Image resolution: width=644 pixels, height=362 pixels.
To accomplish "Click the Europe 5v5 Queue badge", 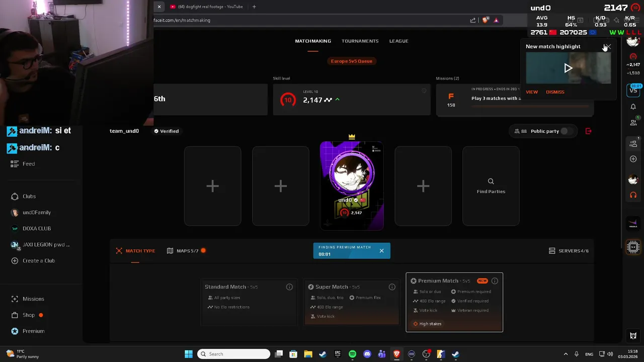I will click(x=352, y=61).
